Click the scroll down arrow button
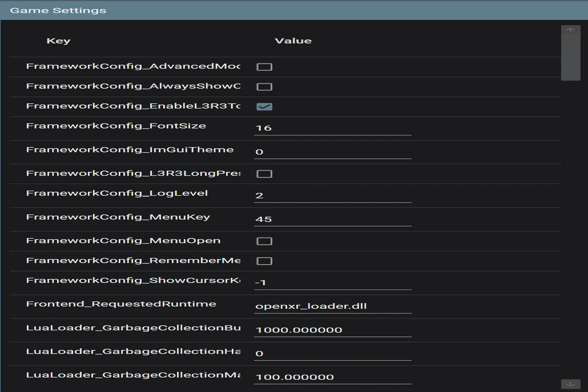The width and height of the screenshot is (588, 392). pos(570,384)
